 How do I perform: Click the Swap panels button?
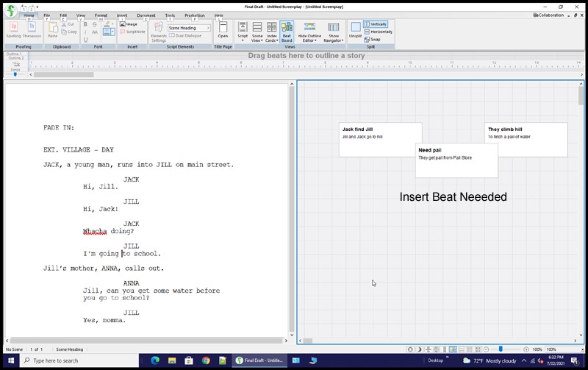372,39
